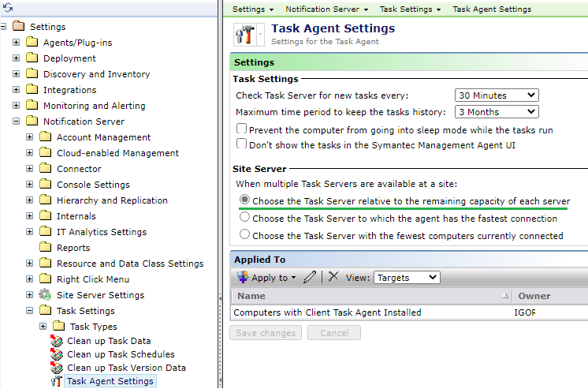Image resolution: width=588 pixels, height=389 pixels.
Task: Open the Notification Server breadcrumb menu
Action: 326,9
